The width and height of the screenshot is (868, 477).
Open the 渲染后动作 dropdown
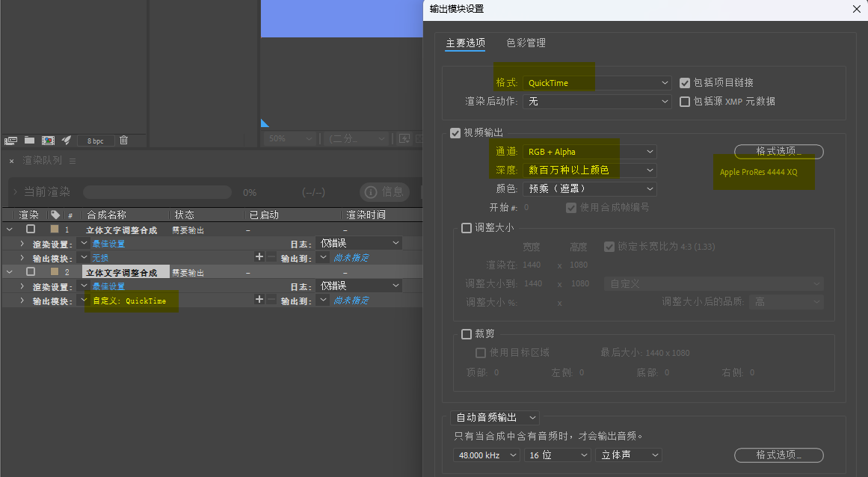click(x=597, y=102)
